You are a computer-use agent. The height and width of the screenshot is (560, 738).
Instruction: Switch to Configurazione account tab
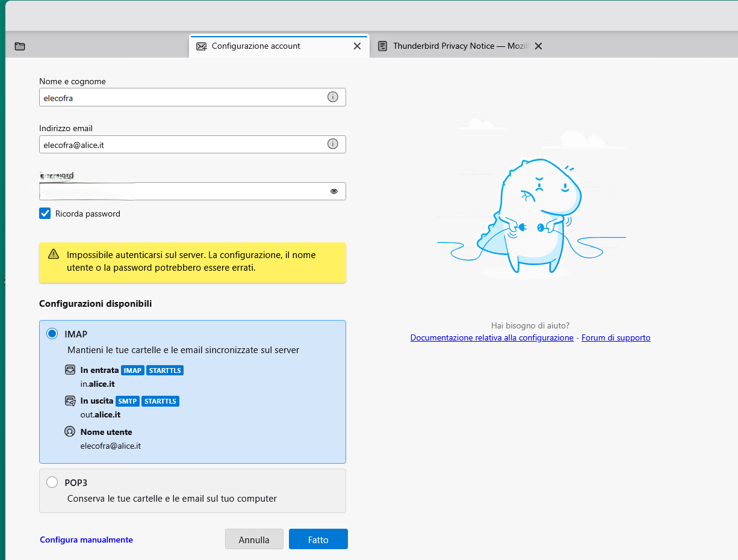[256, 46]
